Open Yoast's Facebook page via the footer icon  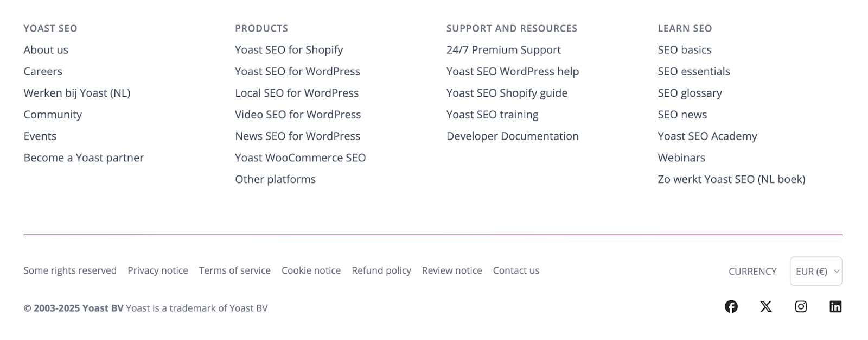pyautogui.click(x=731, y=306)
